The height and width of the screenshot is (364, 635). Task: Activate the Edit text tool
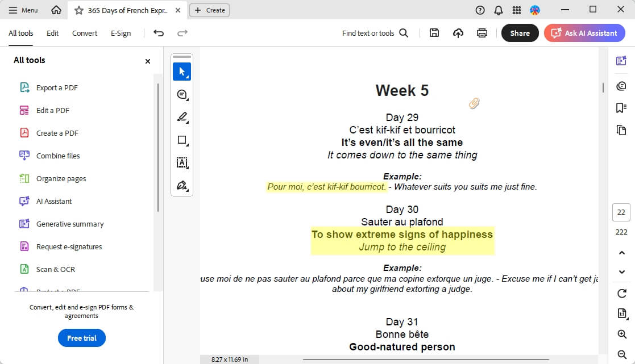tap(182, 163)
